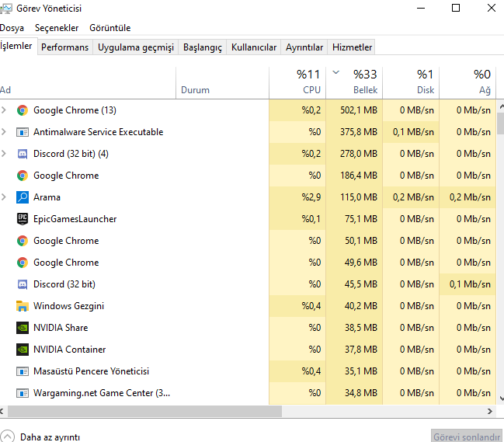Click the Discord (32 bit) (4) icon
Viewport: 504px width, 442px height.
coord(23,154)
